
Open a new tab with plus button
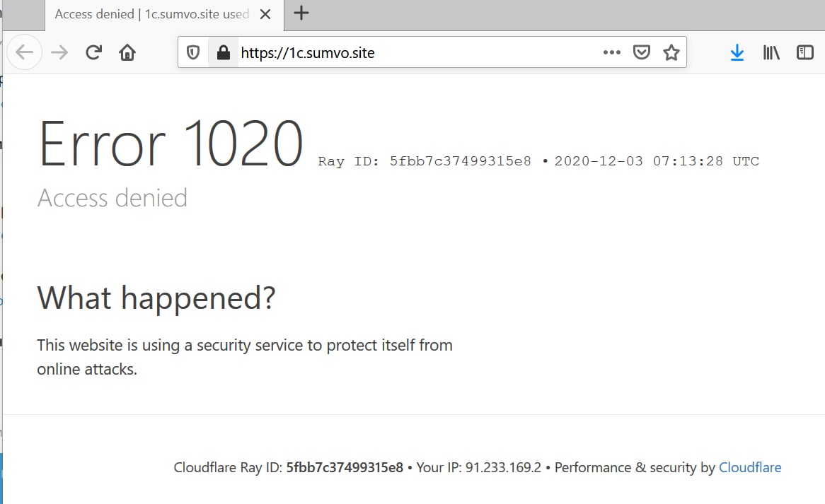point(301,13)
